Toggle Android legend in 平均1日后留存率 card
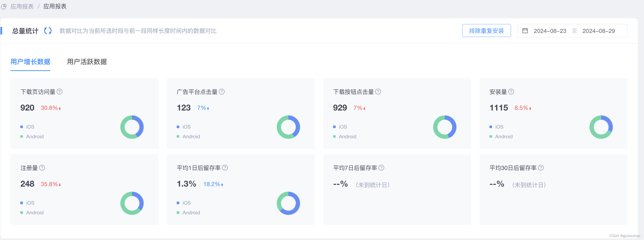 pos(188,213)
